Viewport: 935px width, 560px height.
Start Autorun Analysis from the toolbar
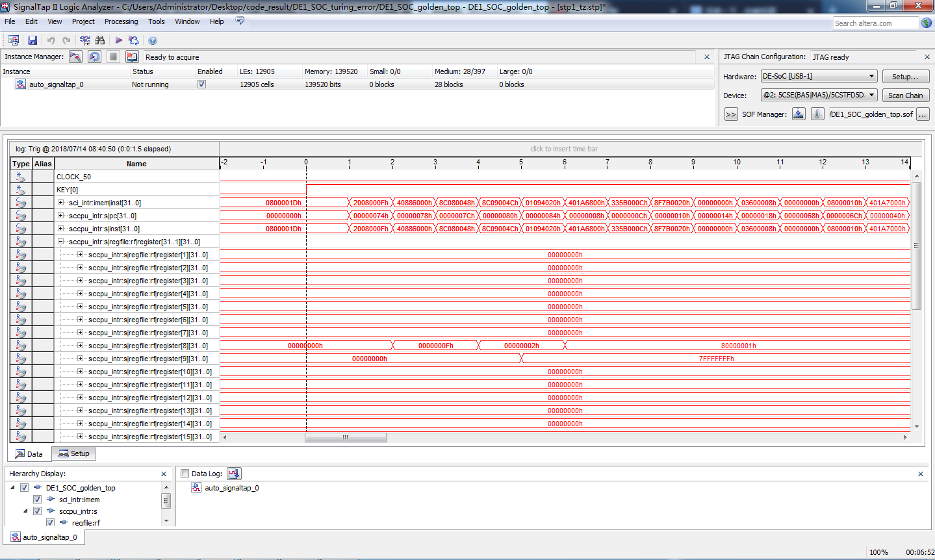pyautogui.click(x=134, y=40)
